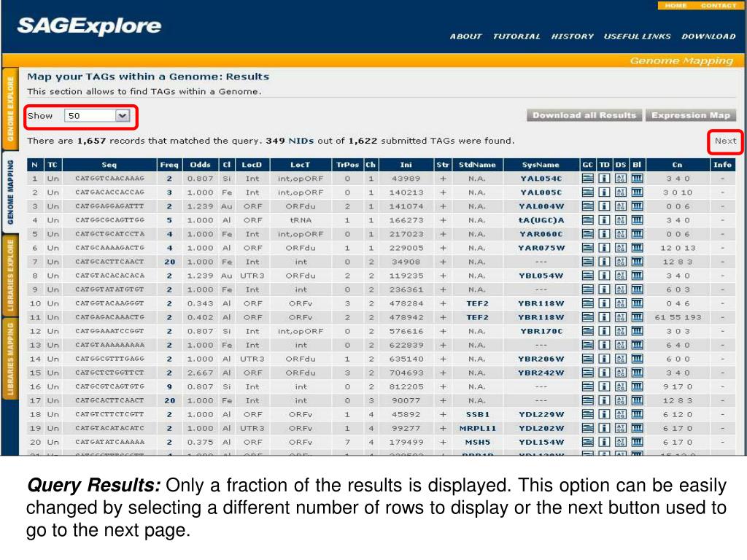Switch to Libraries Mapping side tab
Image resolution: width=747 pixels, height=560 pixels.
click(10, 359)
